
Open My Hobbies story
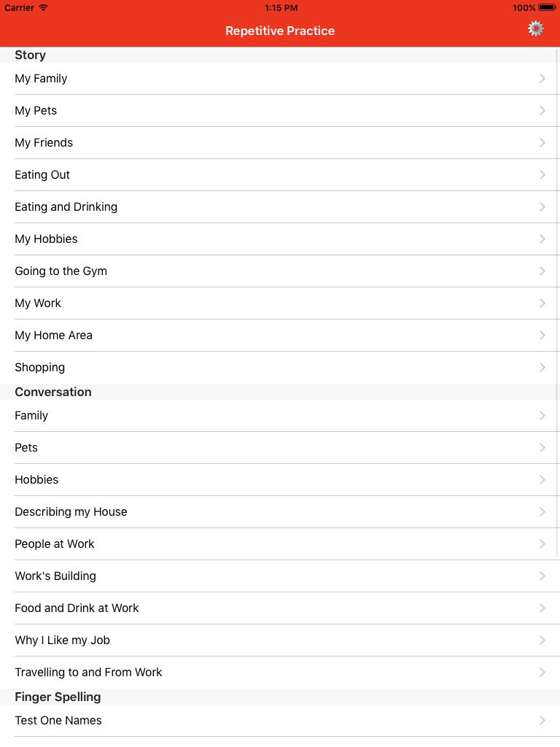click(280, 239)
